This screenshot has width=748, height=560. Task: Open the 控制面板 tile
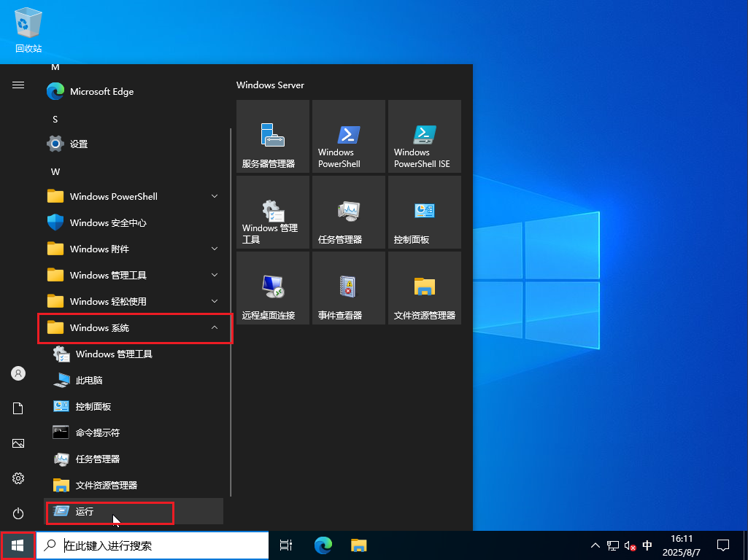click(425, 212)
